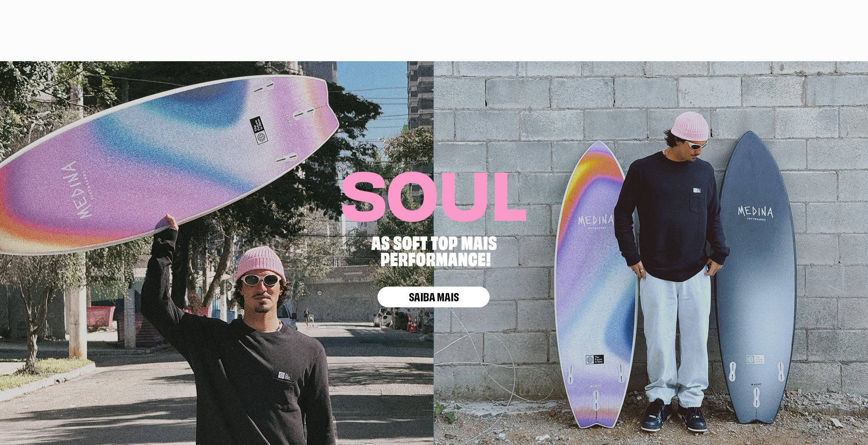The height and width of the screenshot is (445, 868).
Task: Click the MEDINA logo on the dark board
Action: [756, 212]
